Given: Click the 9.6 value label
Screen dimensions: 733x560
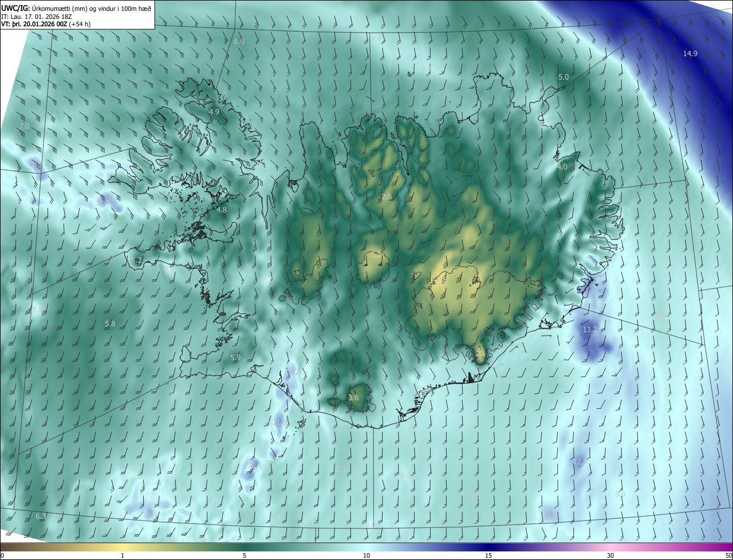Looking at the screenshot, I should click(405, 476).
